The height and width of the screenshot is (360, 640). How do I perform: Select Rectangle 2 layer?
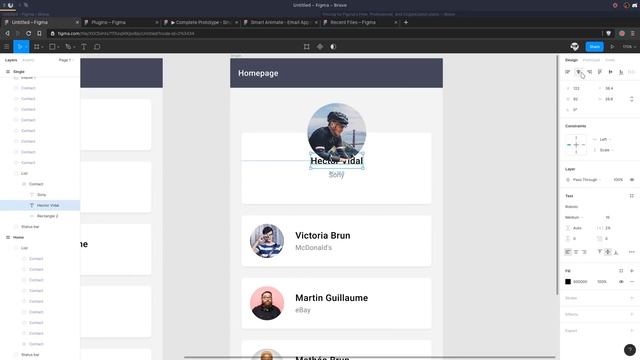point(40,216)
